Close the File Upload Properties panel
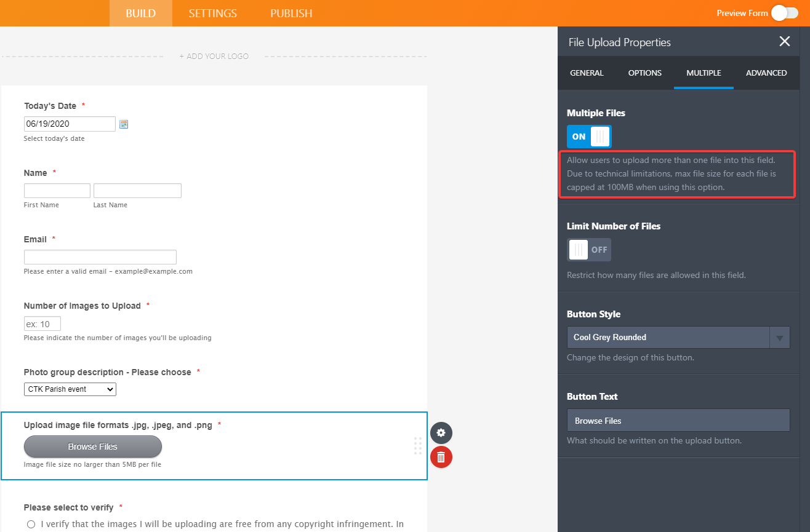This screenshot has height=532, width=810. click(784, 42)
